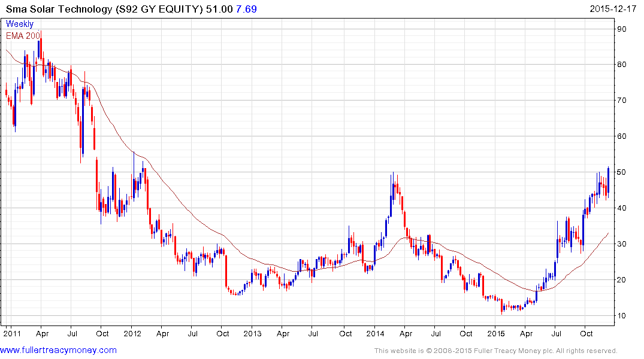Viewport: 644px width, 359px height.
Task: Select the 2014 label on time axis
Action: 375,333
